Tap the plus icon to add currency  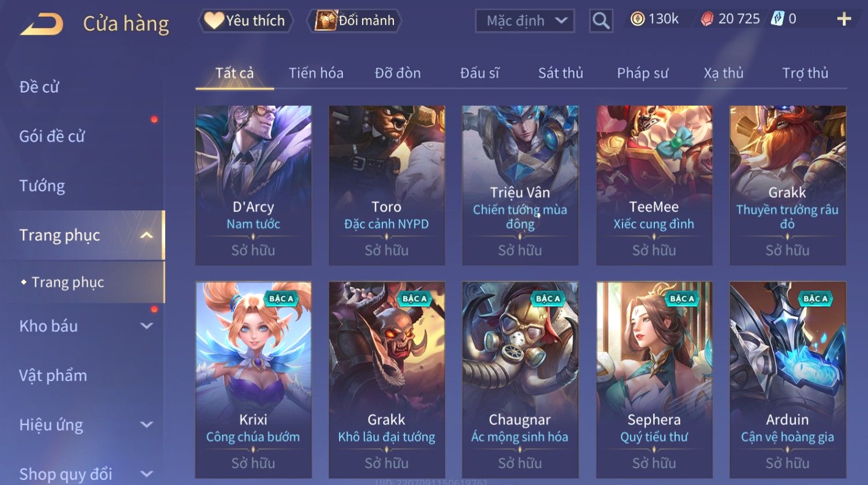click(x=844, y=19)
